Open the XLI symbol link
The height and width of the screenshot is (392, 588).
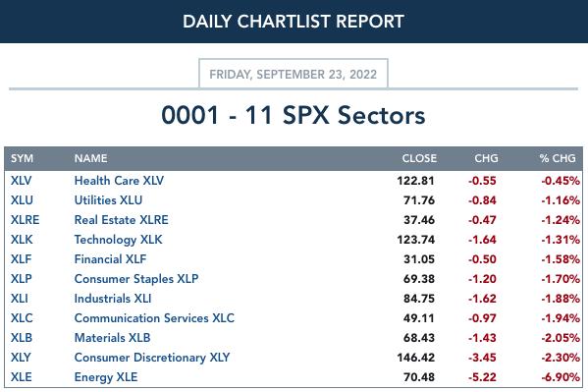pos(19,299)
